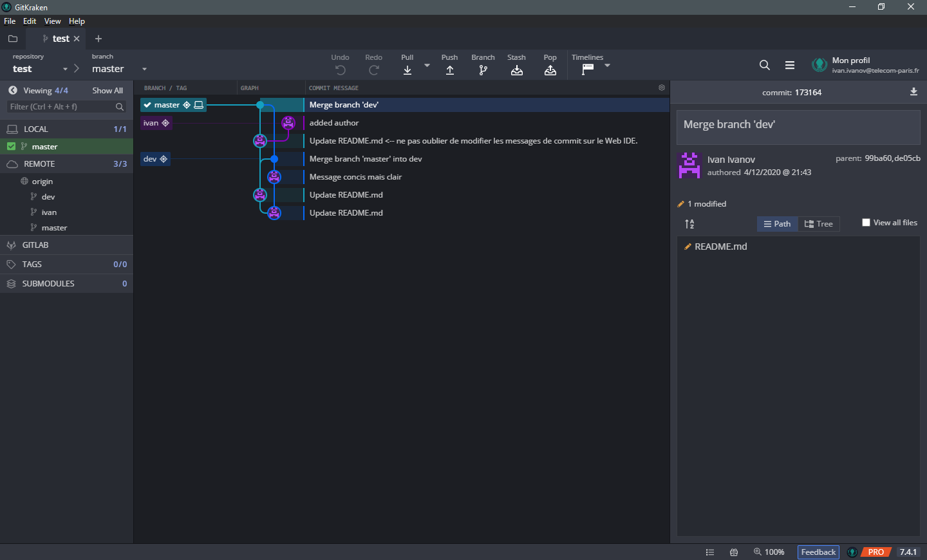Click the ivan branch label in graph

(156, 123)
